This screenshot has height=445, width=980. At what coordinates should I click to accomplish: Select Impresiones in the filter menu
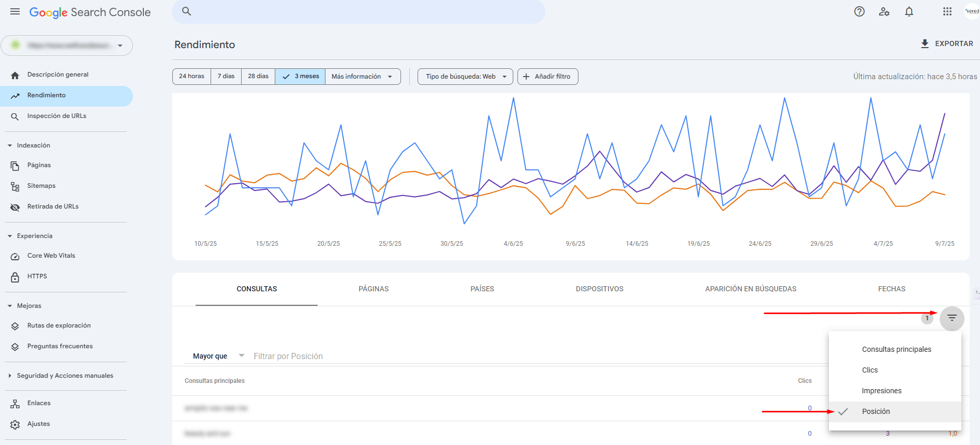click(x=881, y=391)
